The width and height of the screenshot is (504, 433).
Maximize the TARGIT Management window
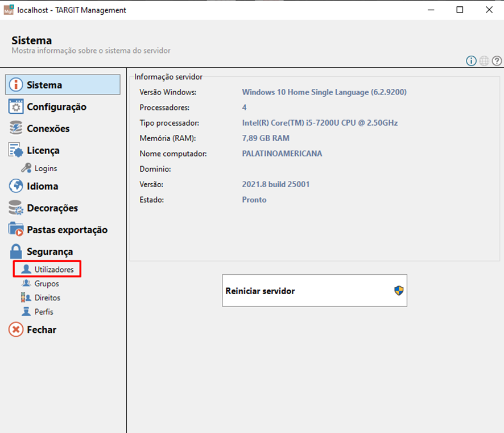point(460,10)
